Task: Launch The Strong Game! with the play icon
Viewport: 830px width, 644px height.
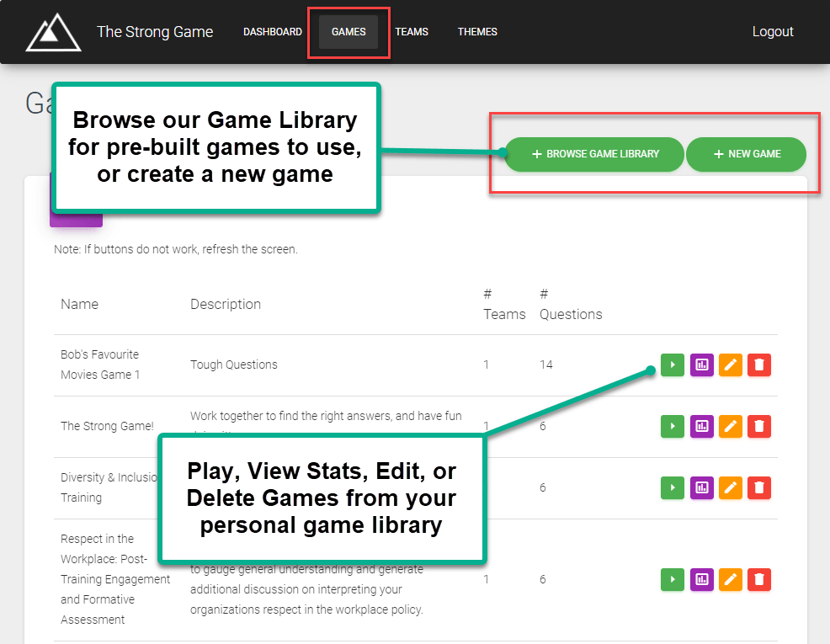Action: (x=672, y=426)
